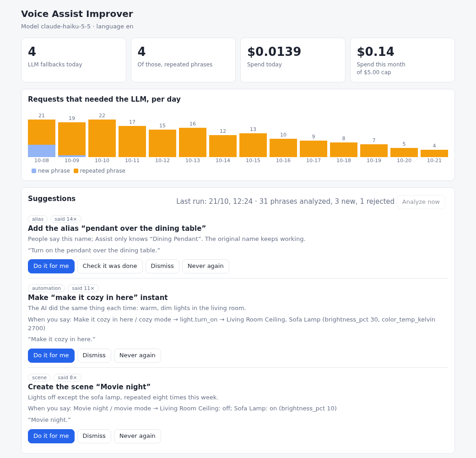The height and width of the screenshot is (458, 476).
Task: Click Do it for me for cozy automation
Action: (51, 355)
